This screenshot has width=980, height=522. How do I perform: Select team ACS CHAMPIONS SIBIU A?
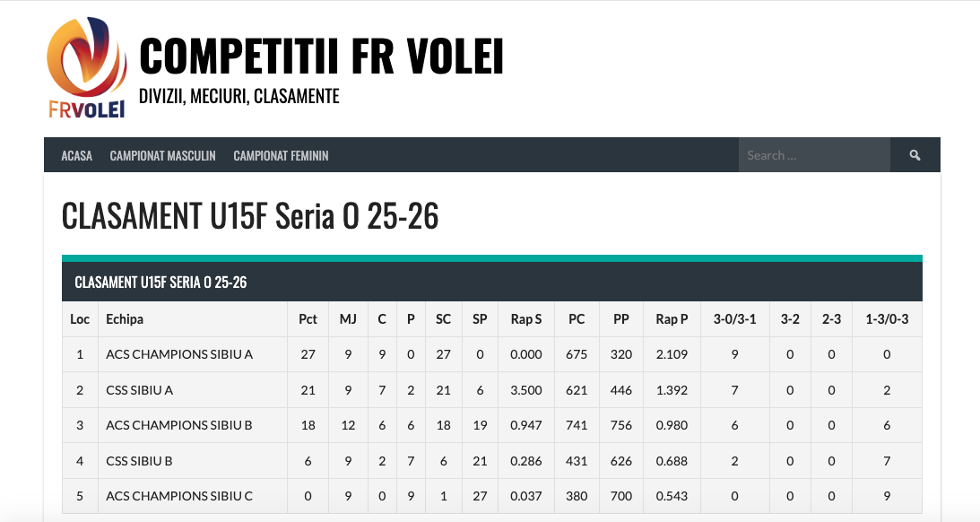(x=179, y=354)
